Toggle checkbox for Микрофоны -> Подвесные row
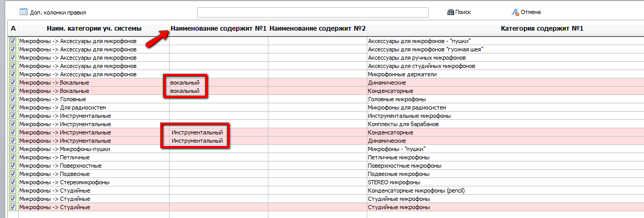 point(13,174)
